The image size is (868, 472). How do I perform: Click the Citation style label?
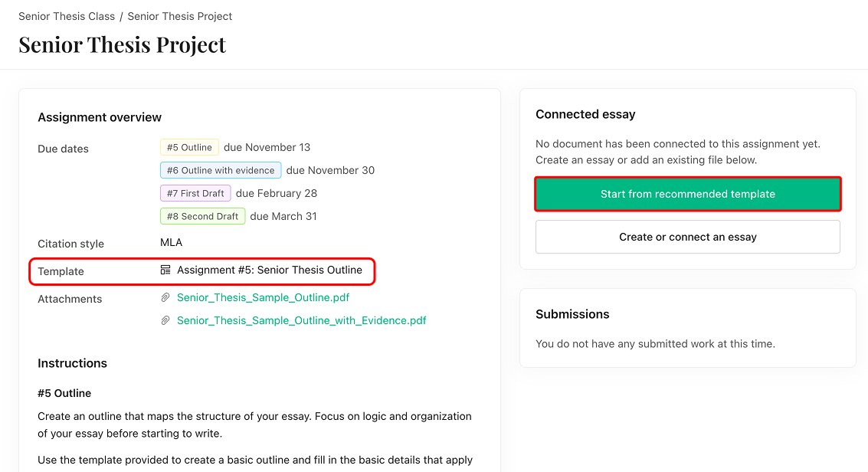[70, 244]
